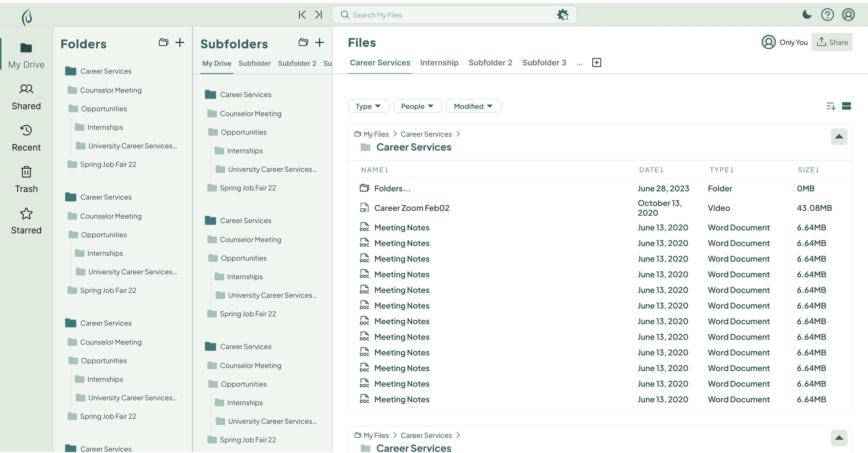The image size is (868, 453).
Task: Sort files by Type column
Action: pyautogui.click(x=721, y=170)
